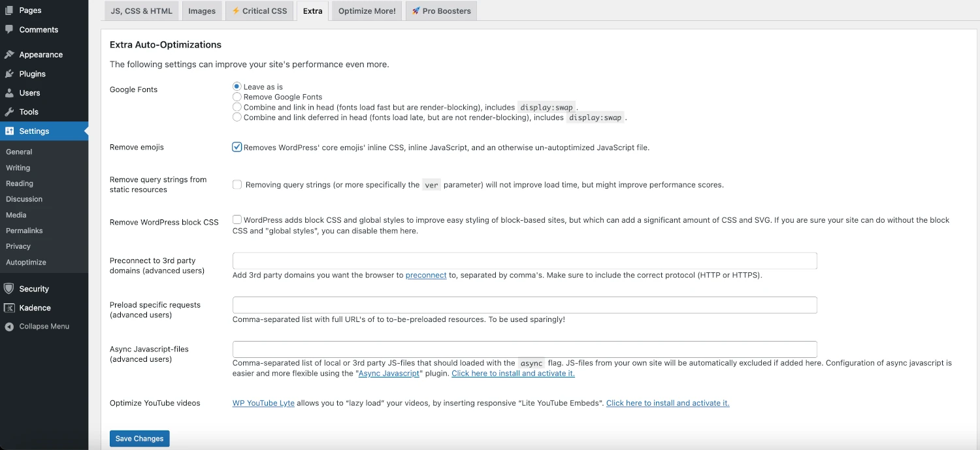Focus the Preconnect to 3rd party domains field
Image resolution: width=980 pixels, height=450 pixels.
click(x=525, y=261)
